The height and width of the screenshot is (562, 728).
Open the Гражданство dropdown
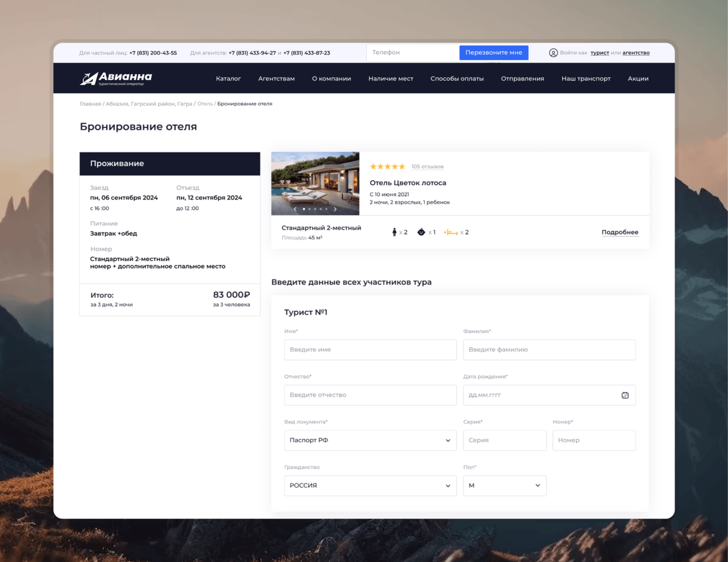click(370, 485)
